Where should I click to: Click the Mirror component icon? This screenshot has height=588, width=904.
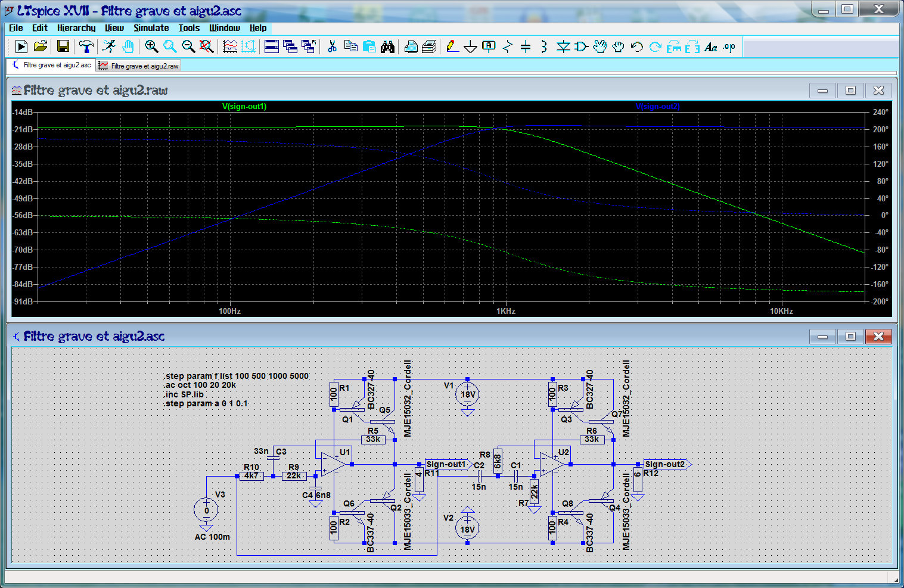(692, 46)
